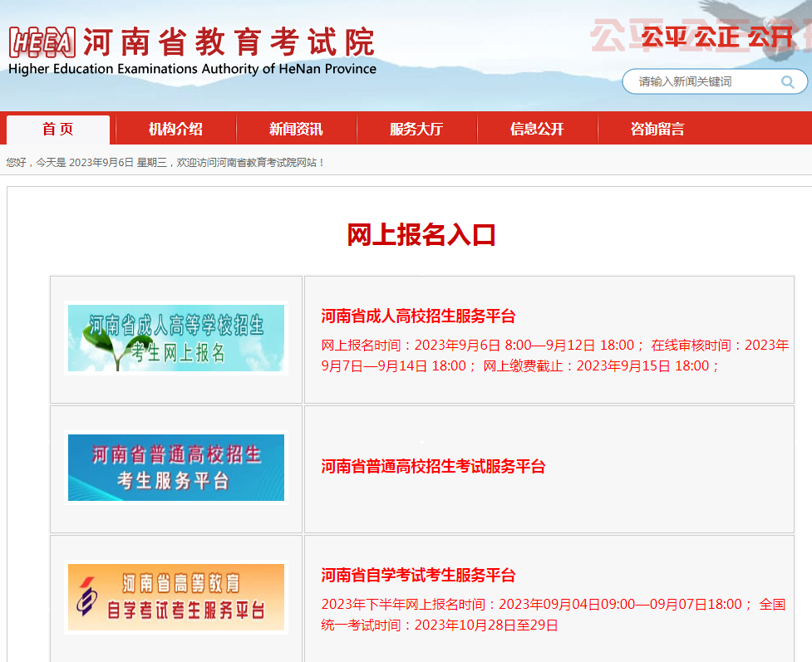
Task: Click the search magnifier icon
Action: click(x=786, y=81)
